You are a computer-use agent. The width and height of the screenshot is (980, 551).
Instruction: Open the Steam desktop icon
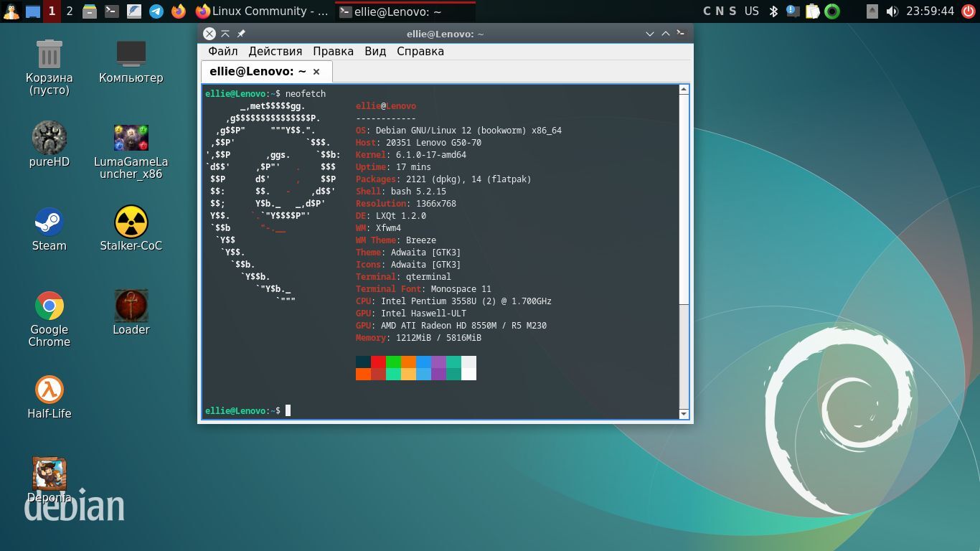pos(49,222)
